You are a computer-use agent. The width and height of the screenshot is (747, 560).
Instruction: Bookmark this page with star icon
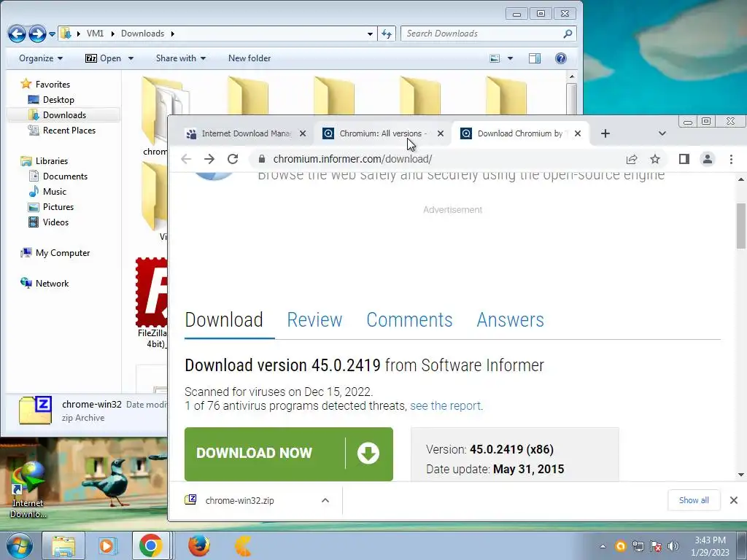click(655, 159)
